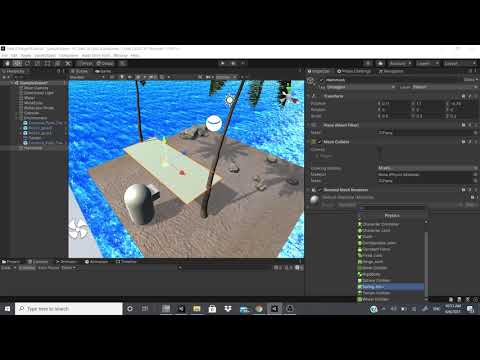
Task: Choose Hinge Joint from Physics list
Action: point(391,262)
